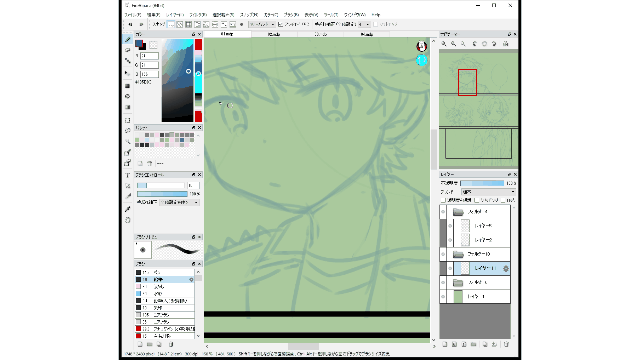Add new layer with first bottom icon
The image size is (640, 360).
click(x=445, y=344)
